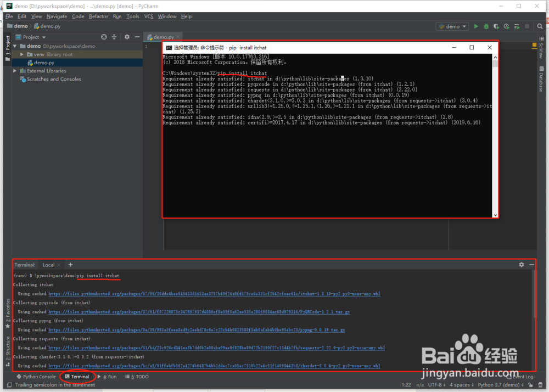Viewport: 549px width, 392px height.
Task: Open the Database side panel
Action: tap(541, 79)
